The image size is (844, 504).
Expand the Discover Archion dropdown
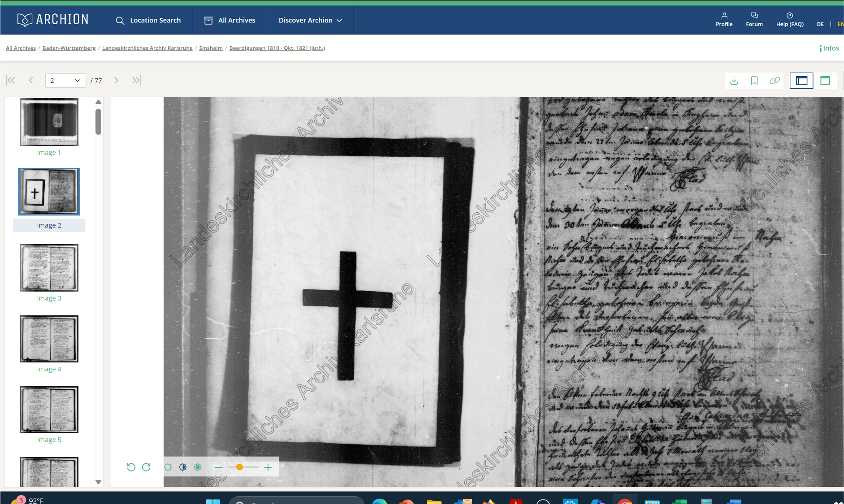tap(310, 20)
